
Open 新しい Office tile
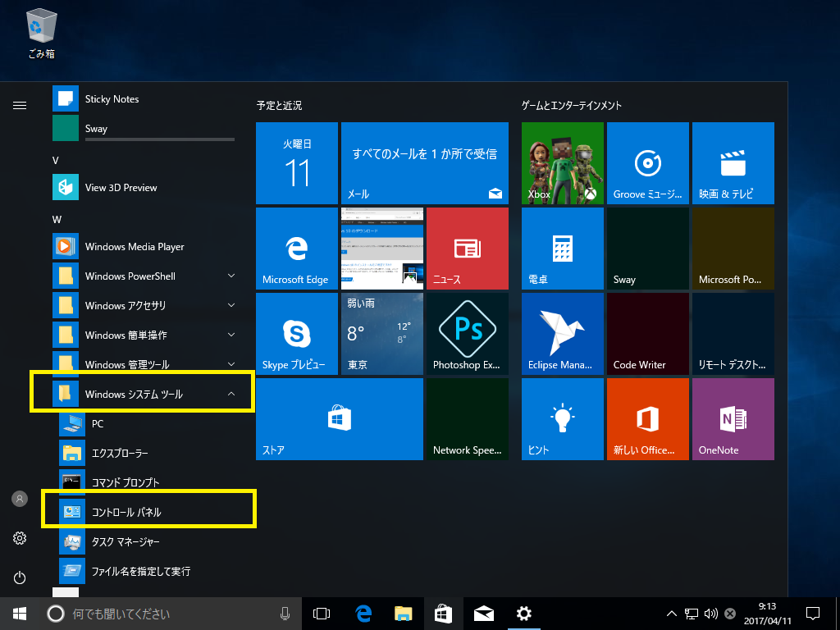(648, 419)
